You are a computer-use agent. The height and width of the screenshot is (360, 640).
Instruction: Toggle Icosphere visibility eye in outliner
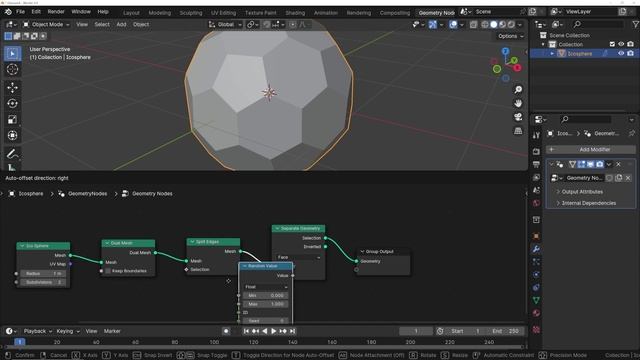point(621,53)
